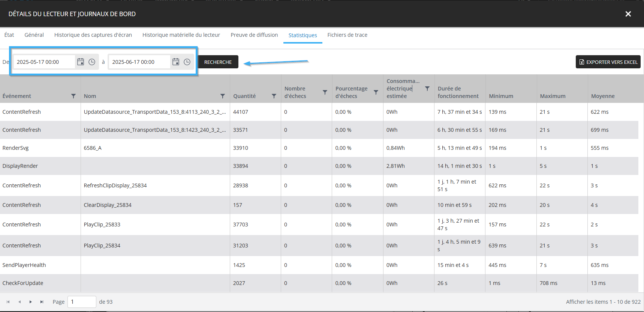The width and height of the screenshot is (644, 312).
Task: Click the page number input field
Action: [x=82, y=302]
